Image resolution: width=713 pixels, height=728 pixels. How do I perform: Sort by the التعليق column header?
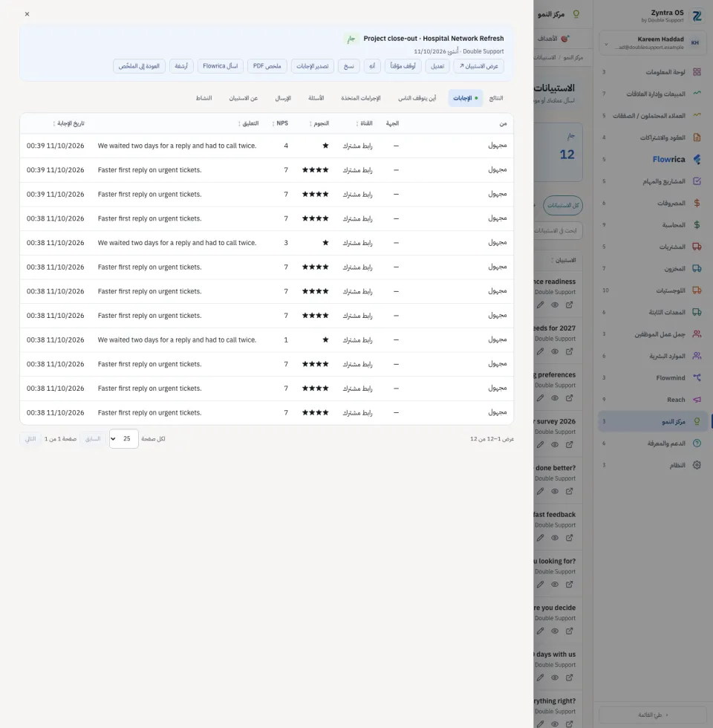248,123
